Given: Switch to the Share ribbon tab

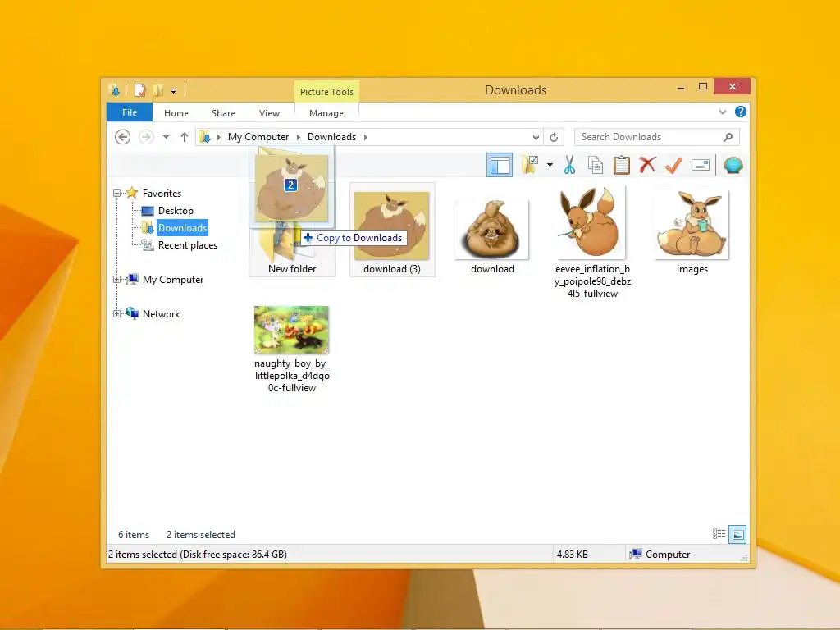Looking at the screenshot, I should pos(223,113).
